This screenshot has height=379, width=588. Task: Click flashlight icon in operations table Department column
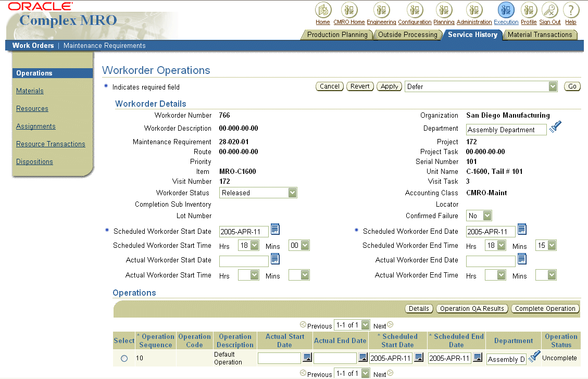(x=534, y=357)
